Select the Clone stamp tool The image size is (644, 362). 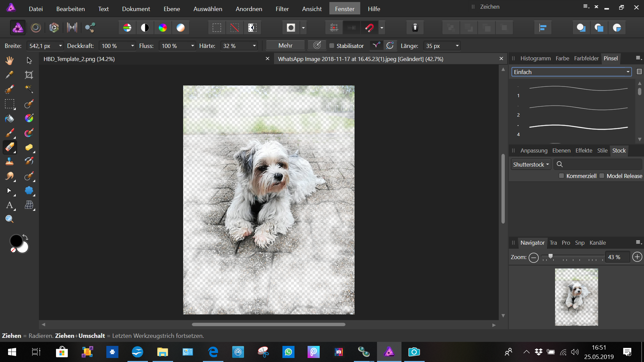[9, 162]
